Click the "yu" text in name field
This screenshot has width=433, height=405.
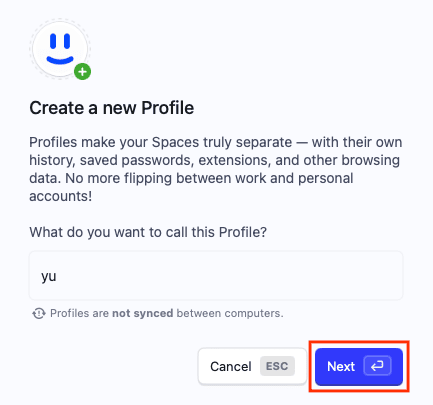pyautogui.click(x=49, y=277)
